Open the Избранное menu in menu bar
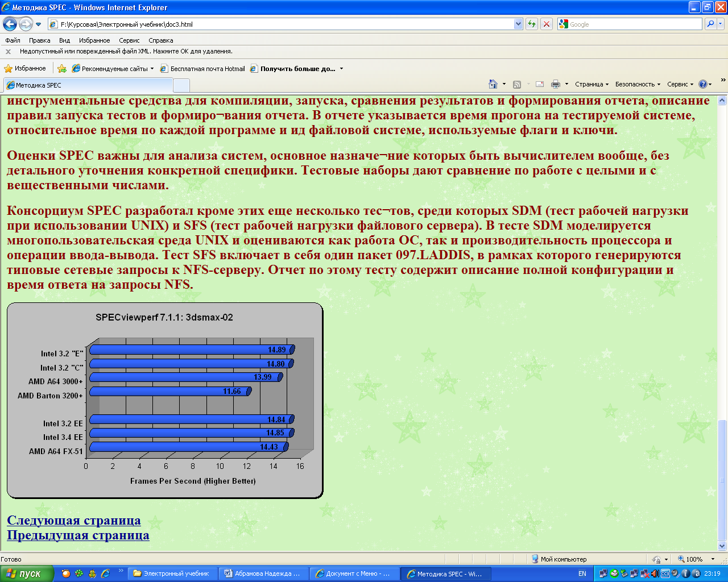 click(x=94, y=40)
